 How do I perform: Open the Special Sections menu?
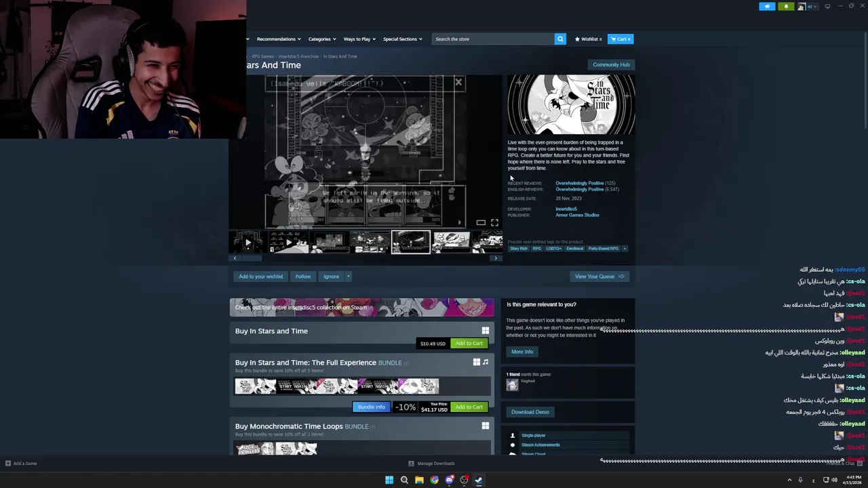402,39
